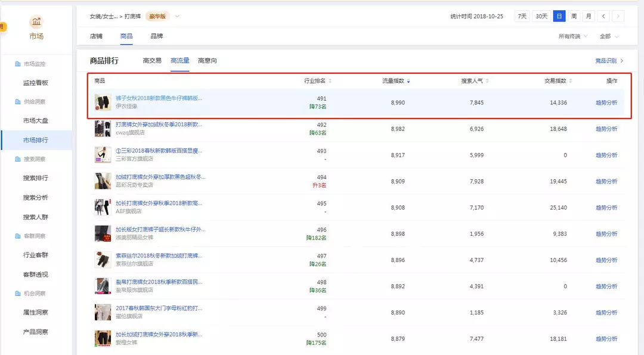Screen dimensions: 644x355
Task: Open the 所有终端 dropdown
Action: tap(572, 36)
